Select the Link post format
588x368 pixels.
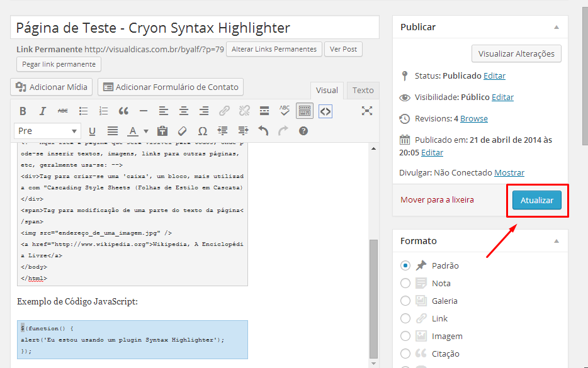(x=405, y=318)
